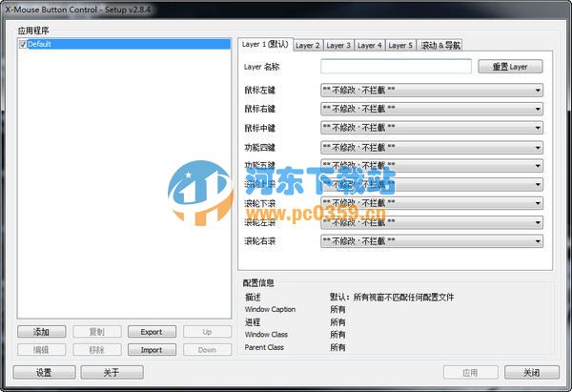Select the Layer 1 (默认) tab
572x392 pixels.
(x=265, y=44)
